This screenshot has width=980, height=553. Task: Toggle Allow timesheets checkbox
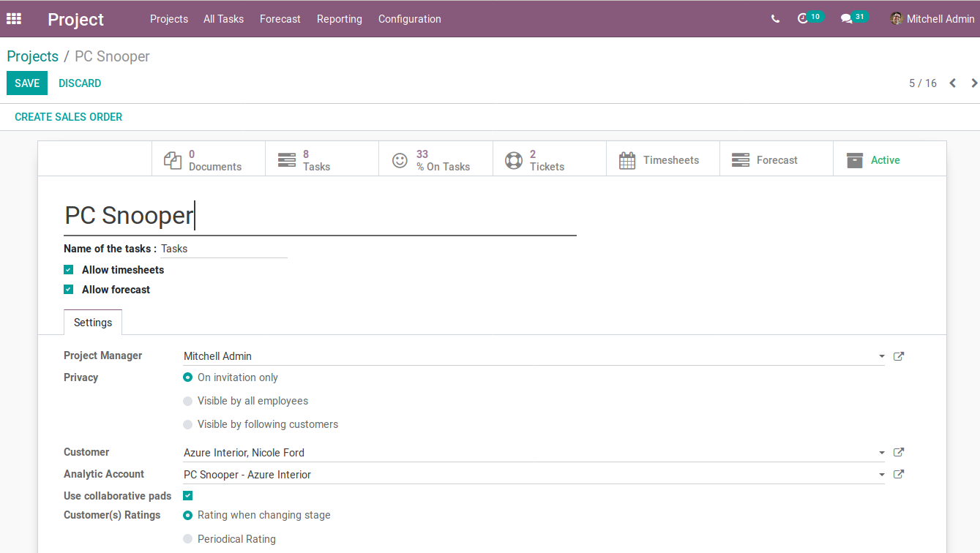point(69,270)
